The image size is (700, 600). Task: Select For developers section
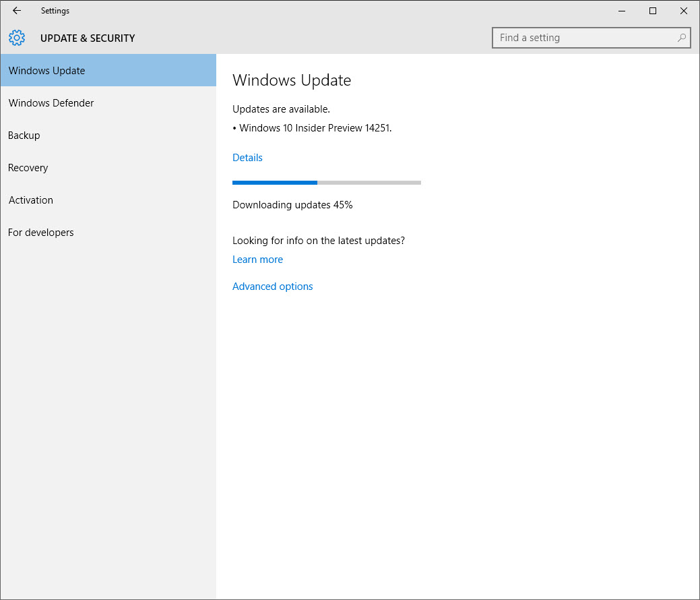(108, 233)
